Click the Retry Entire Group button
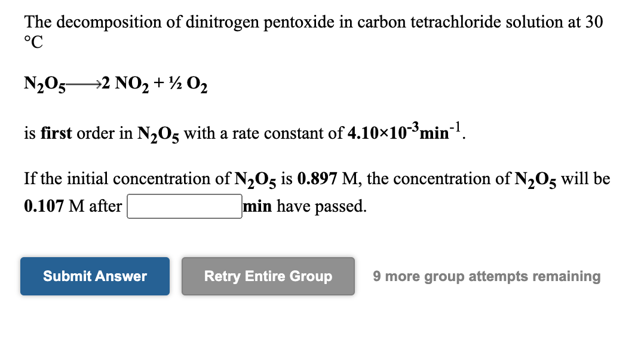 click(268, 276)
